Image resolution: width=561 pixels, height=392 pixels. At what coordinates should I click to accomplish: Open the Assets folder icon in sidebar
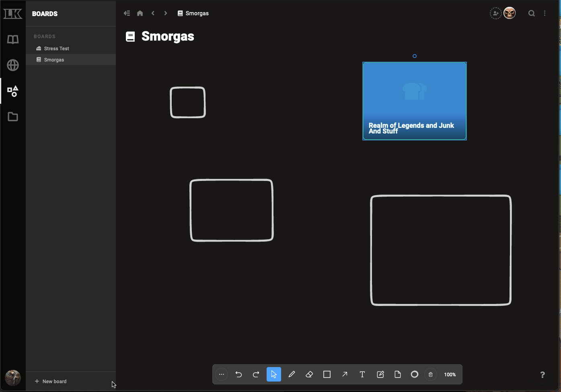tap(13, 117)
